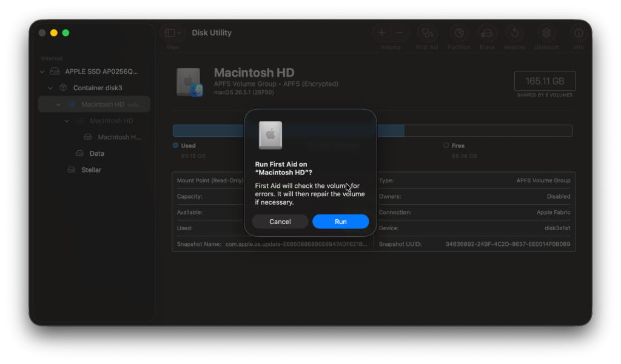
Task: Click the green zoom window button
Action: [x=65, y=33]
